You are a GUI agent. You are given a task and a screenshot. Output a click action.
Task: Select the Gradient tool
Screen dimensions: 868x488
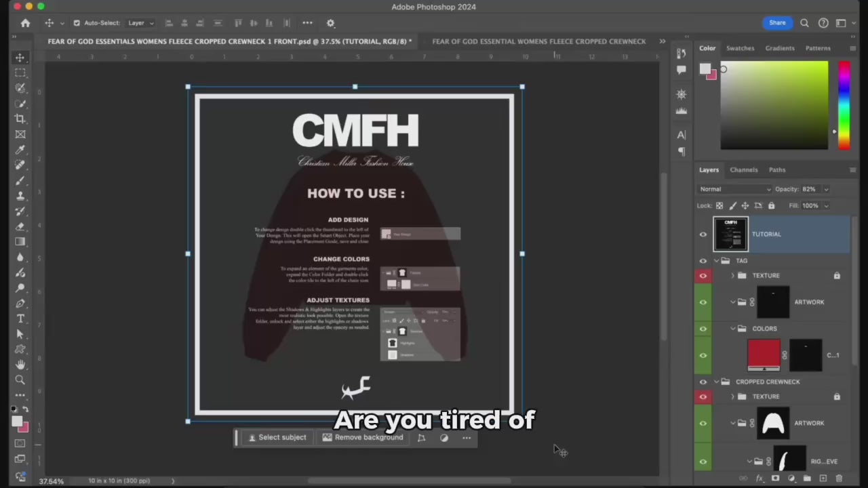coord(20,242)
